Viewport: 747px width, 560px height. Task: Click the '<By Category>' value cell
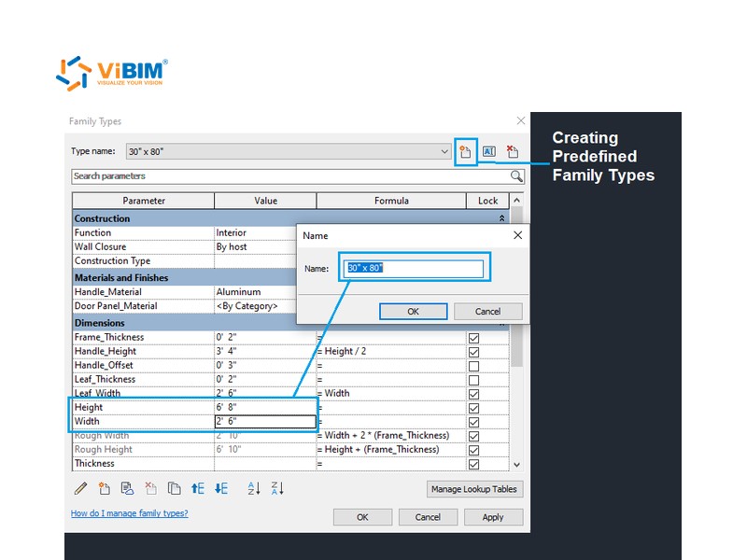[x=255, y=306]
